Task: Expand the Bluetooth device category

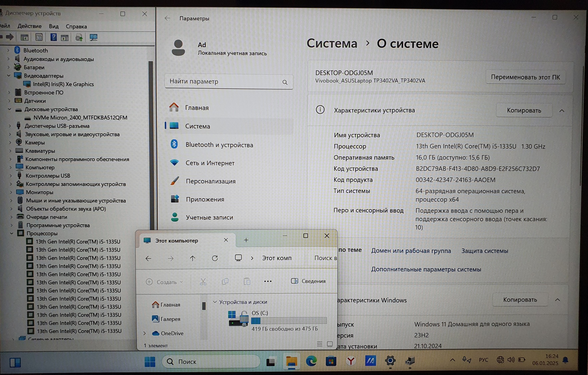Action: [8, 50]
